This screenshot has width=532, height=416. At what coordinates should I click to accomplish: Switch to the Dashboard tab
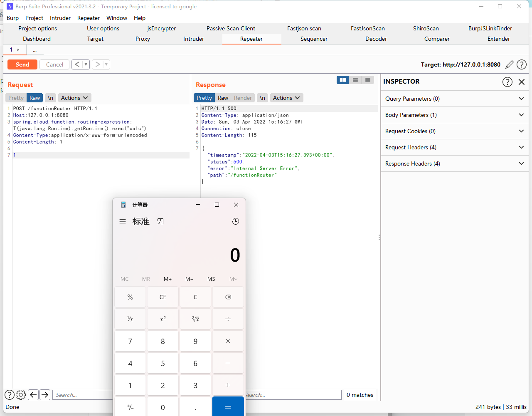pyautogui.click(x=37, y=39)
